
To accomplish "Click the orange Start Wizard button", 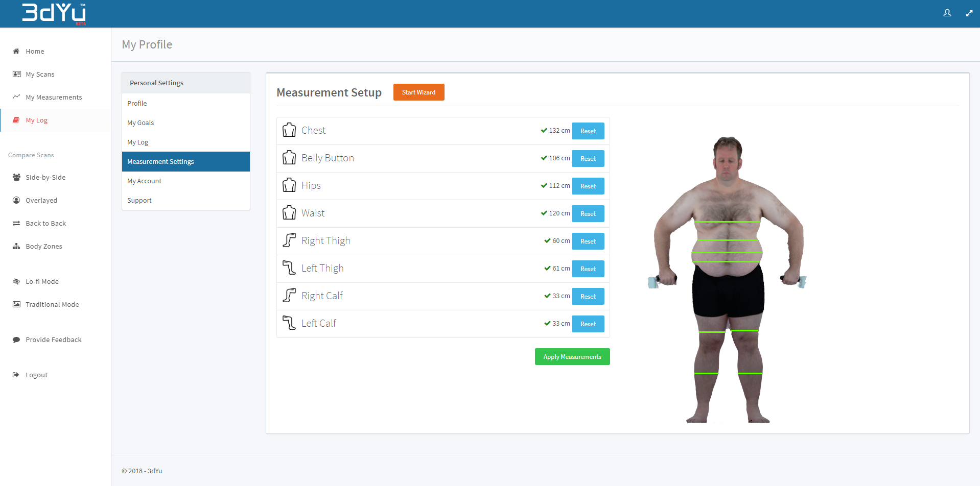I will [418, 92].
